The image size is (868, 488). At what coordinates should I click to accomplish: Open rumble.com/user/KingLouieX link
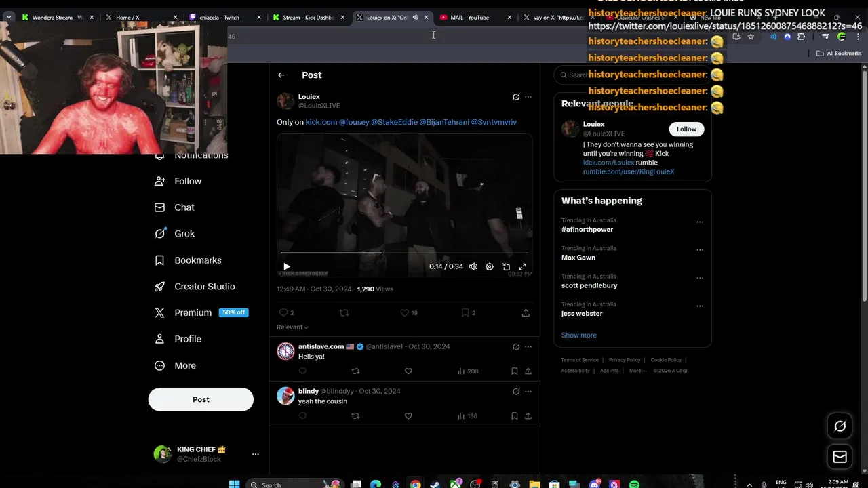(x=629, y=172)
